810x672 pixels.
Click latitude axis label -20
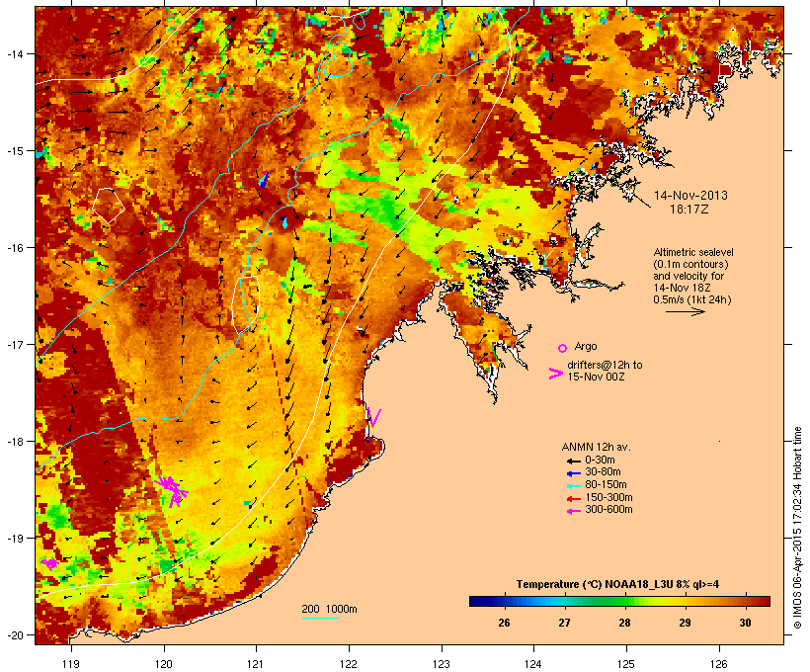[15, 635]
